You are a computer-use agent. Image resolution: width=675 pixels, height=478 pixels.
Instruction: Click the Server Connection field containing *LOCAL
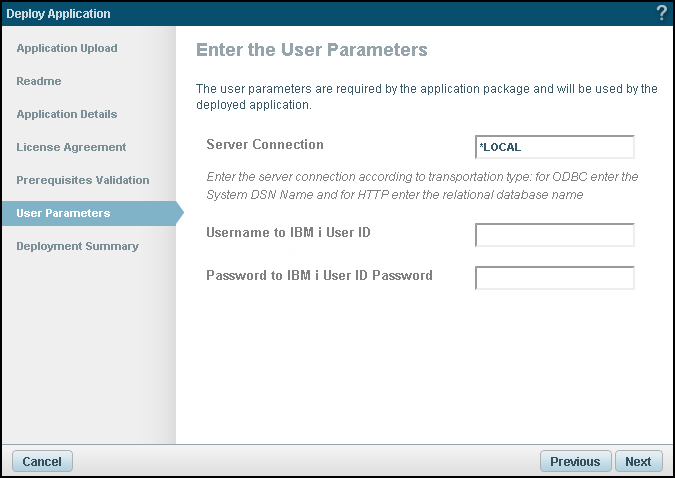pyautogui.click(x=554, y=147)
